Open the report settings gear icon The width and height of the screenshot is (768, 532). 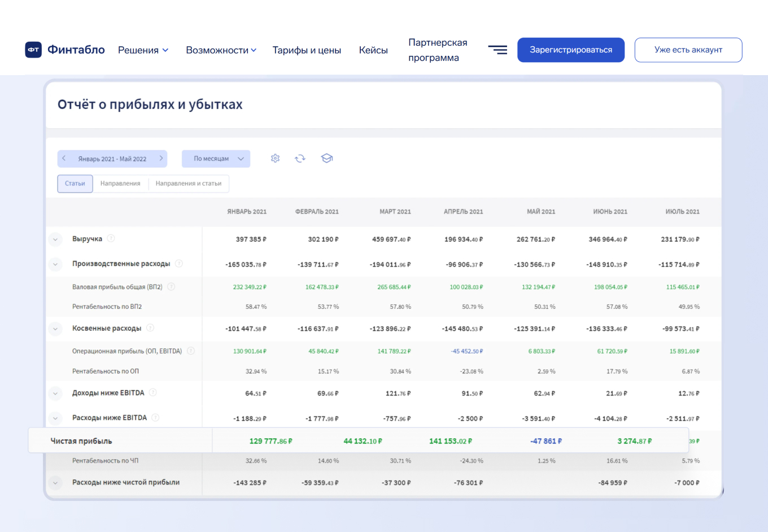tap(275, 159)
